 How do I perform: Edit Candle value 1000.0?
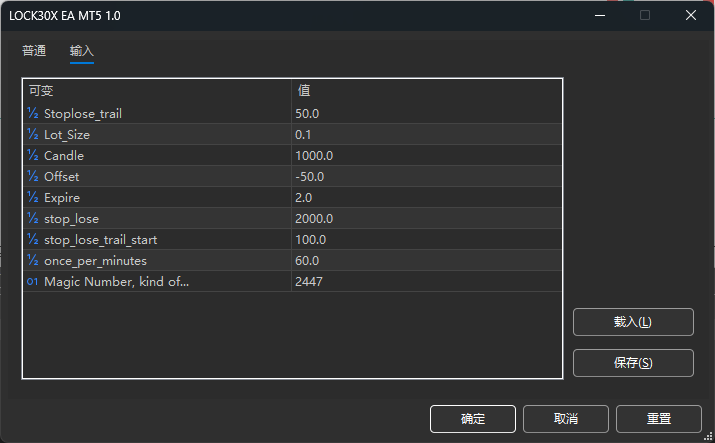click(x=426, y=155)
